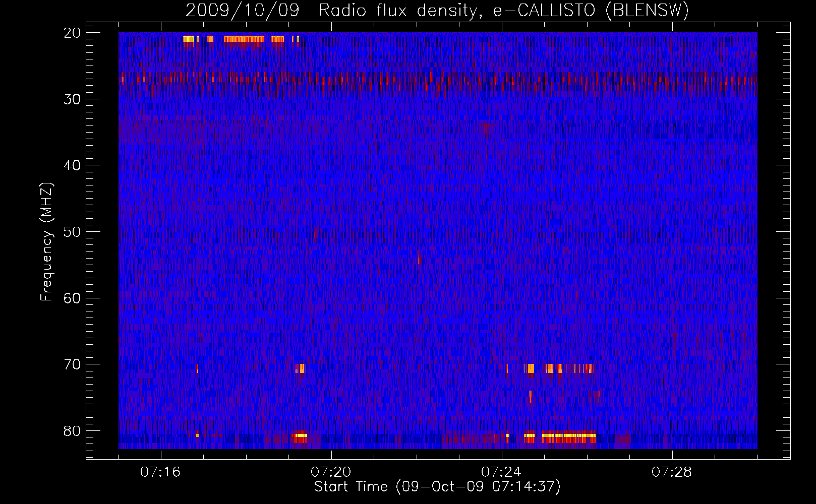Click the 60 MHz frequency tick label
Image resolution: width=816 pixels, height=504 pixels.
(72, 298)
